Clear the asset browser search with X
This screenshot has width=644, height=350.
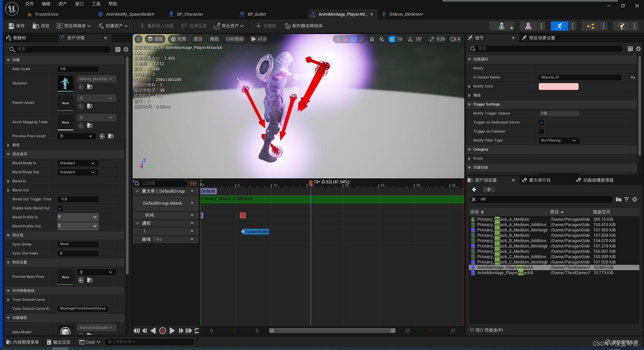click(x=474, y=199)
